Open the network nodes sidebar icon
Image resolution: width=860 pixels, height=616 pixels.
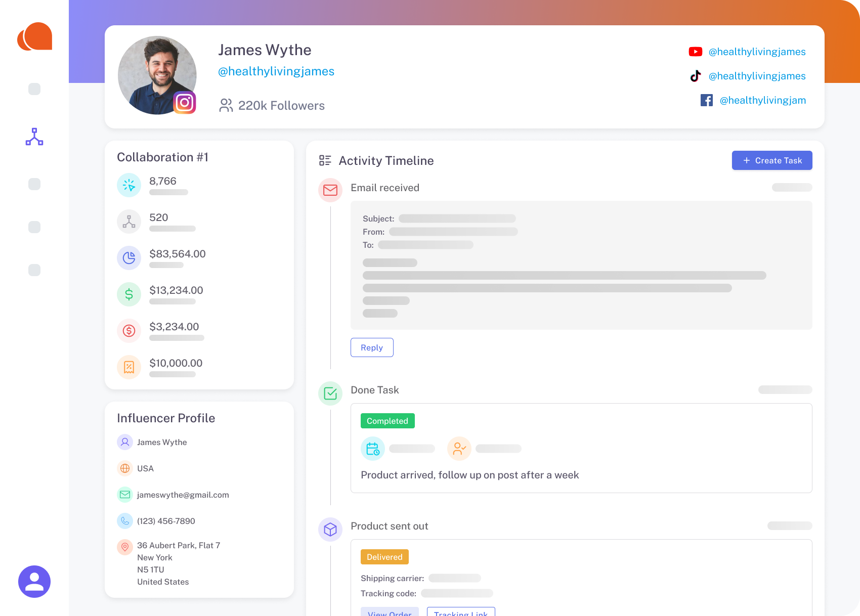(x=34, y=137)
